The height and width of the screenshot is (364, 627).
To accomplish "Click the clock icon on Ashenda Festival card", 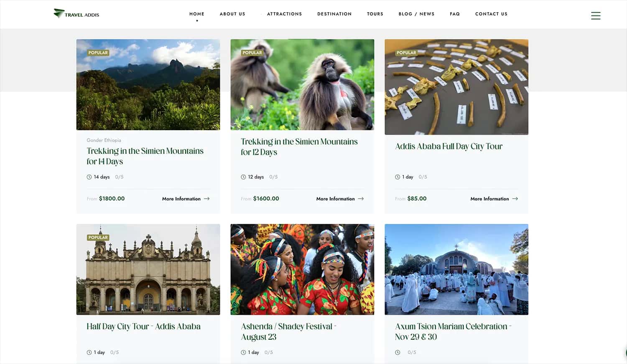I will click(x=243, y=352).
